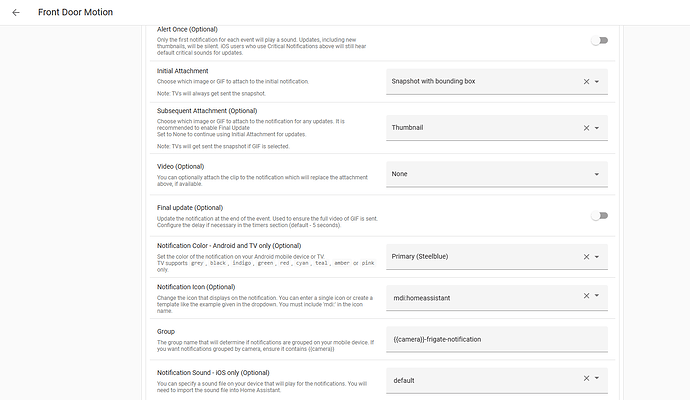Open the Initial Attachment dropdown arrow
This screenshot has width=690, height=400.
[x=597, y=81]
